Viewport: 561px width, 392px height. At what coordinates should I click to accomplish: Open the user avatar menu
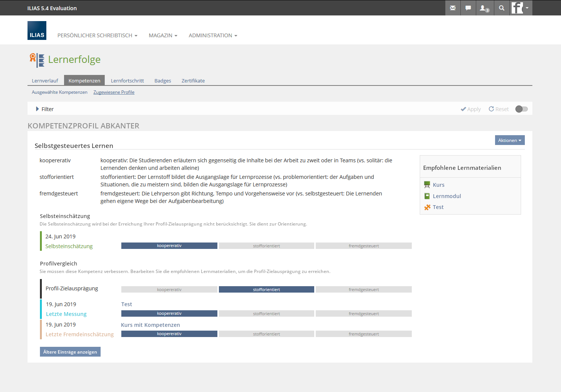tap(521, 8)
